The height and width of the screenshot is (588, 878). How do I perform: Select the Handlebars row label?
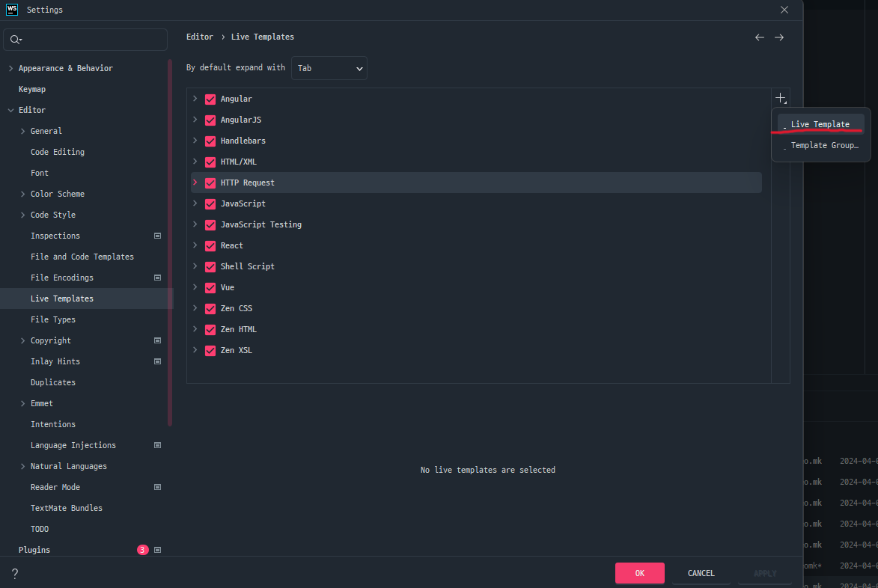[243, 141]
